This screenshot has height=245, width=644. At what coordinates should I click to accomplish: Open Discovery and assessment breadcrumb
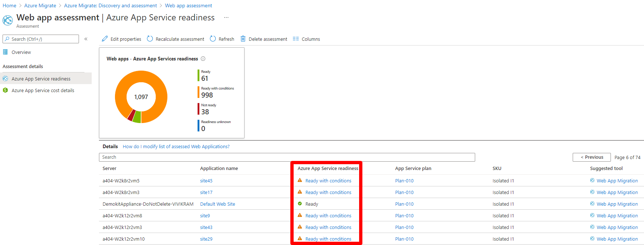point(111,5)
